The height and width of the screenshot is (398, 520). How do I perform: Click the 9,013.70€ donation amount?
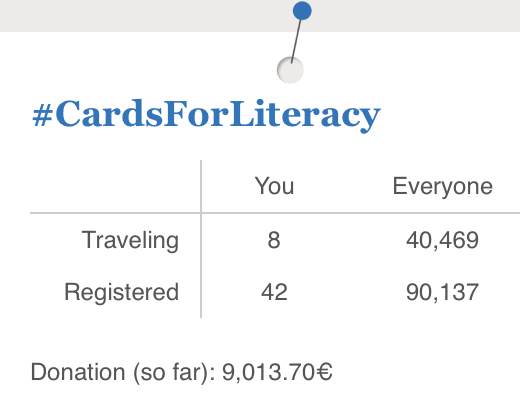click(x=277, y=372)
